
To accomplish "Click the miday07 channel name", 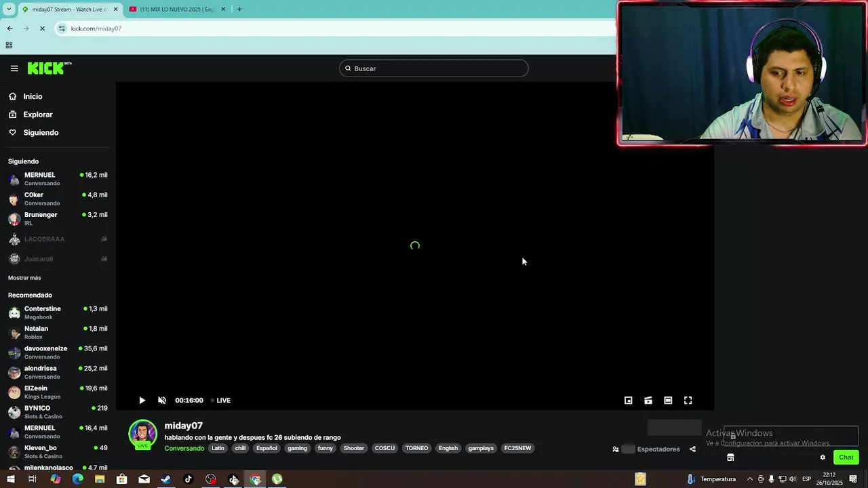I will [x=184, y=426].
